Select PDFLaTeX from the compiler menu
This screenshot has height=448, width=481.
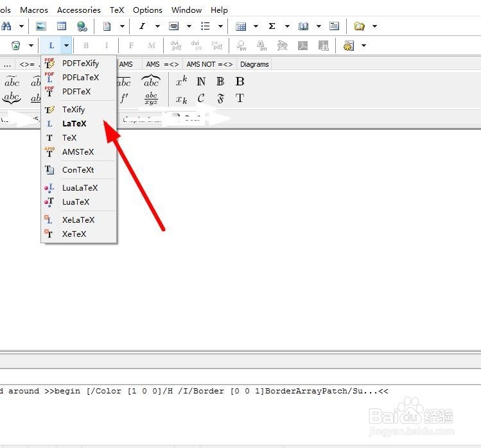[x=79, y=78]
